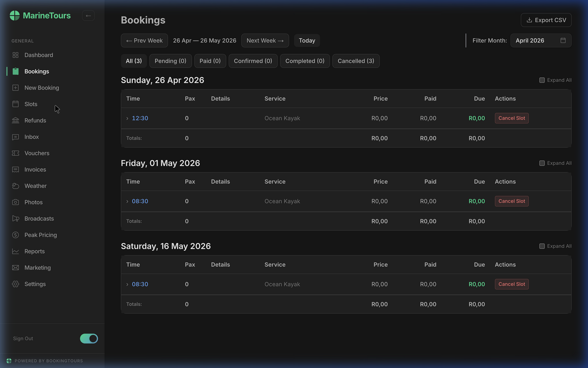The image size is (588, 368).
Task: Check Expand All for Friday, 01 May 2026
Action: tap(542, 163)
